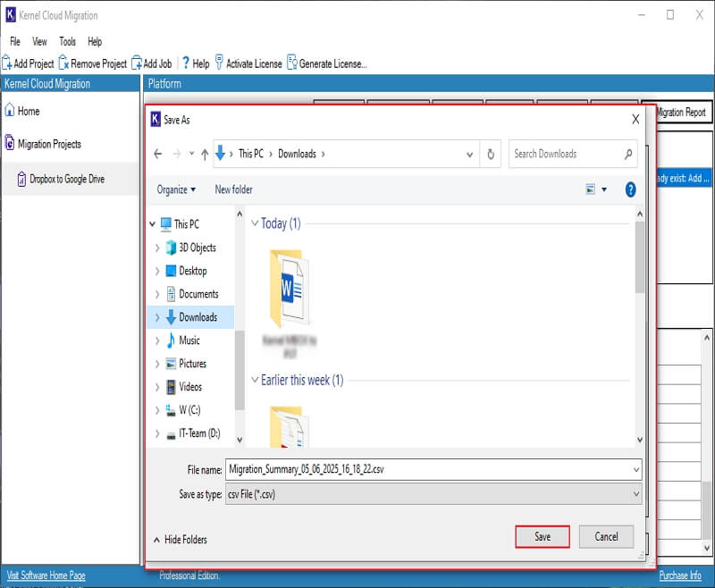Change the view layout icon

[591, 189]
